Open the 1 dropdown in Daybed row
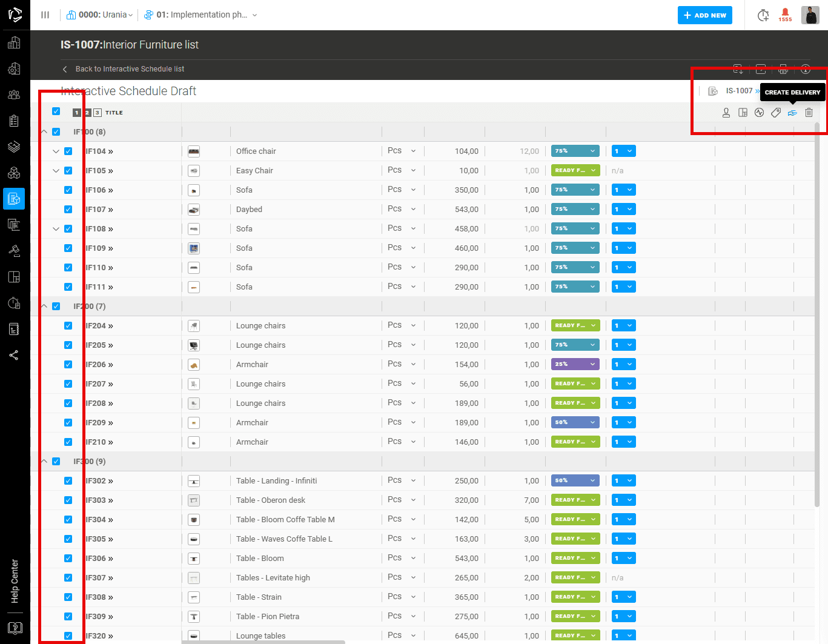Viewport: 828px width, 644px height. 624,210
